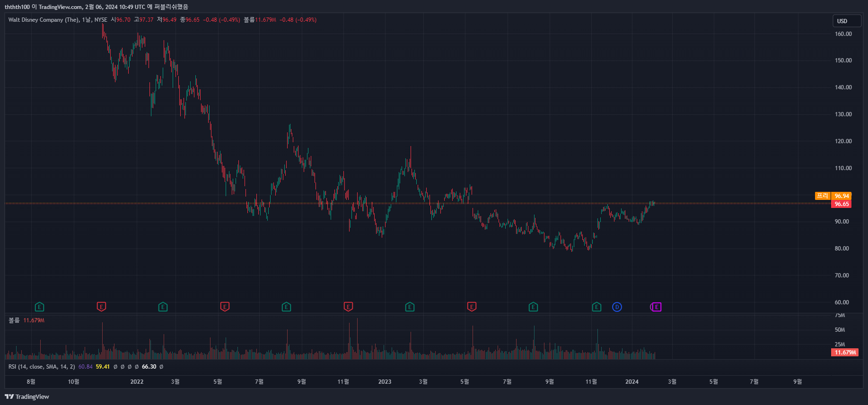The width and height of the screenshot is (868, 405).
Task: Click the green earnings marker for February 2023
Action: (410, 307)
